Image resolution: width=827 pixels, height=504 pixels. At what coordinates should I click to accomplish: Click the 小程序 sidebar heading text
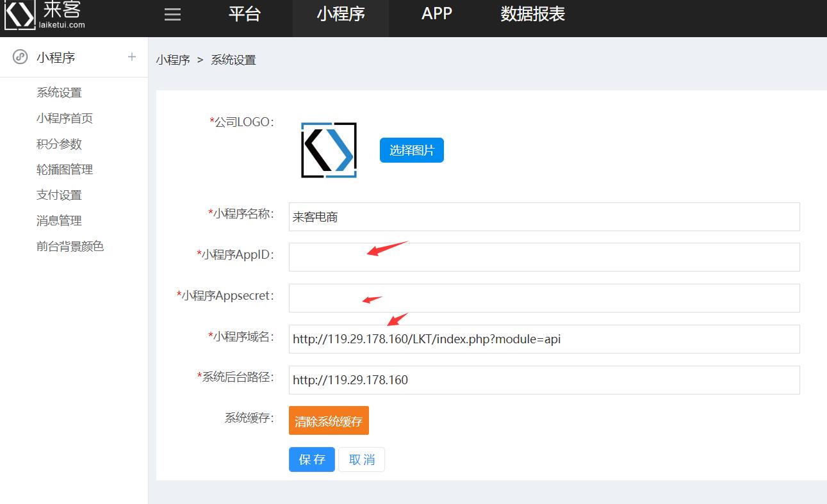[56, 58]
